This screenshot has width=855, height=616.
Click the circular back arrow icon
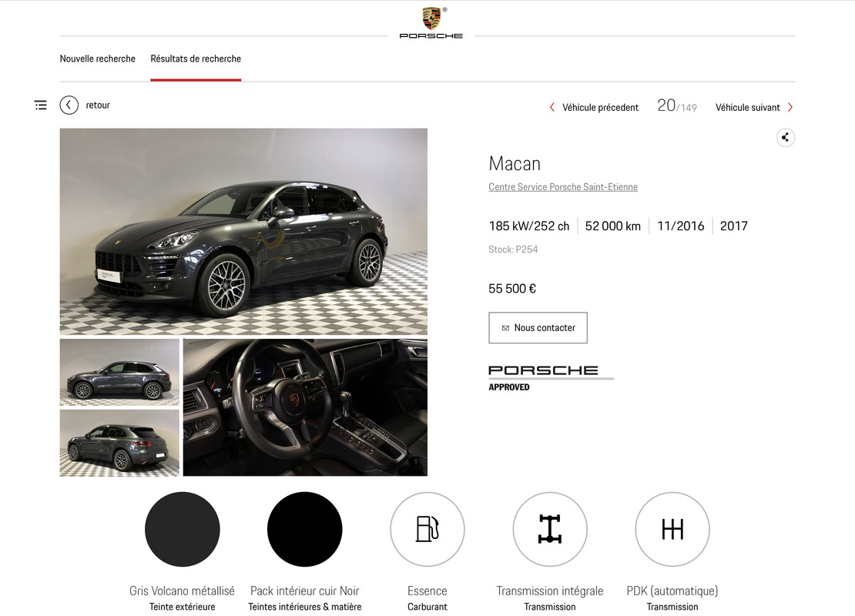(x=69, y=105)
